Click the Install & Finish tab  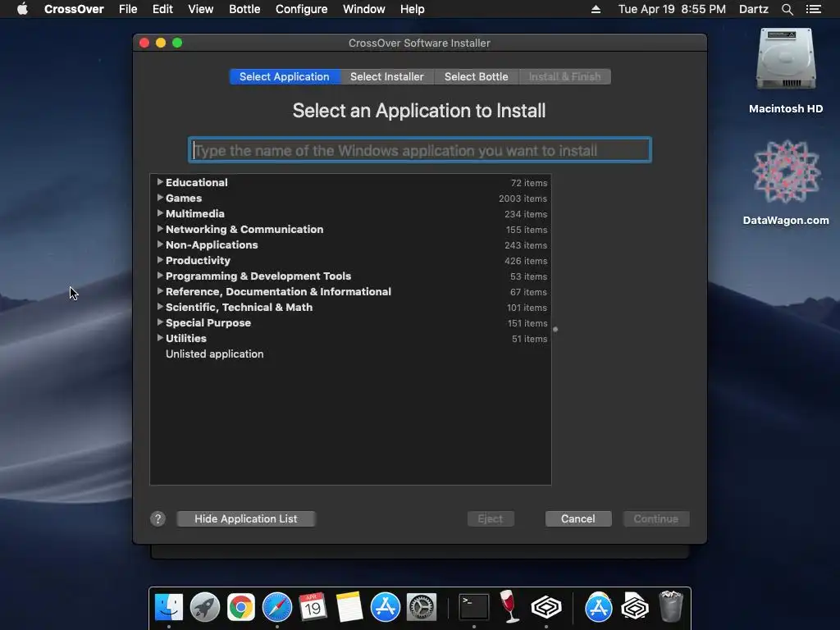coord(564,76)
